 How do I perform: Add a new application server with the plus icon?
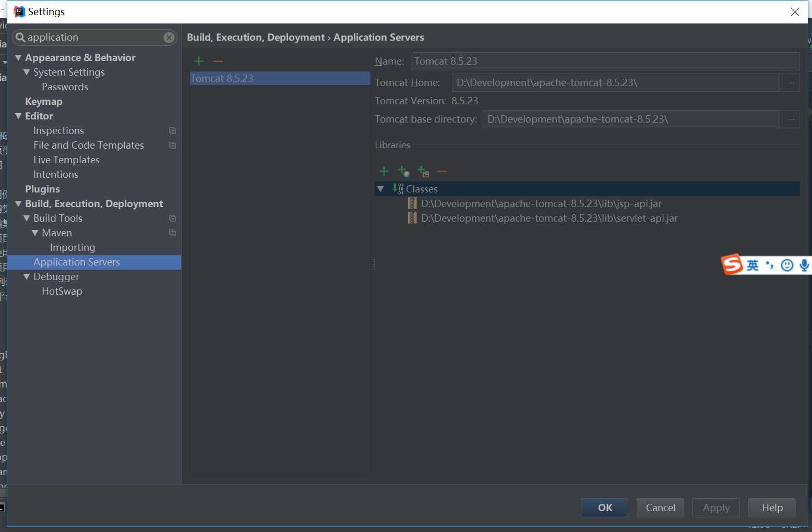pos(199,62)
